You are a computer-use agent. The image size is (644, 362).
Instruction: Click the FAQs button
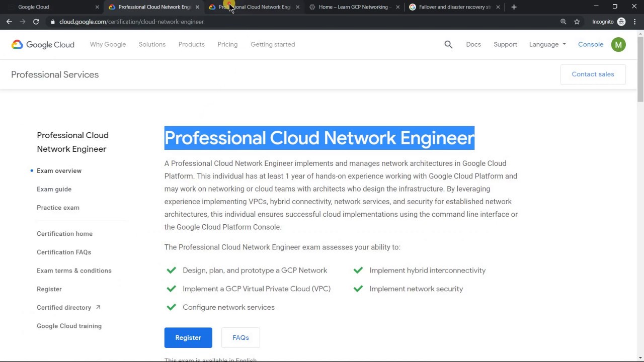tap(240, 338)
